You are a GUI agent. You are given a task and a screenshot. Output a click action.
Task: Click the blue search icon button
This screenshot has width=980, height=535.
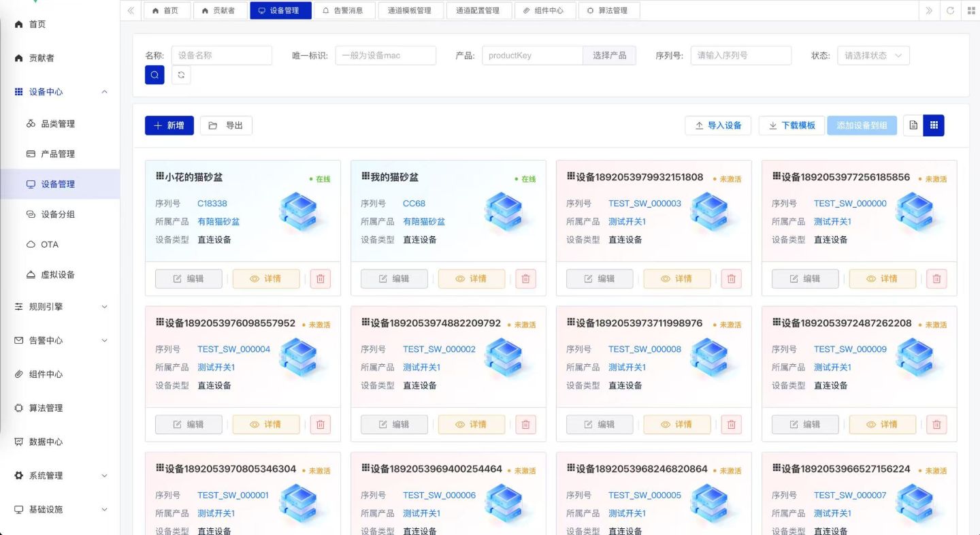coord(154,75)
